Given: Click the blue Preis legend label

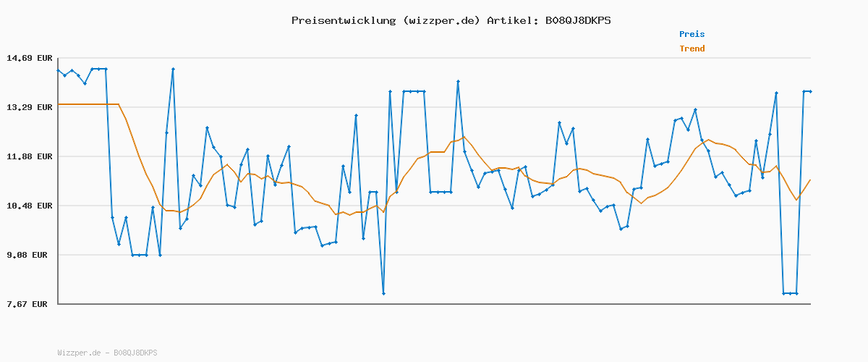Looking at the screenshot, I should pos(692,34).
